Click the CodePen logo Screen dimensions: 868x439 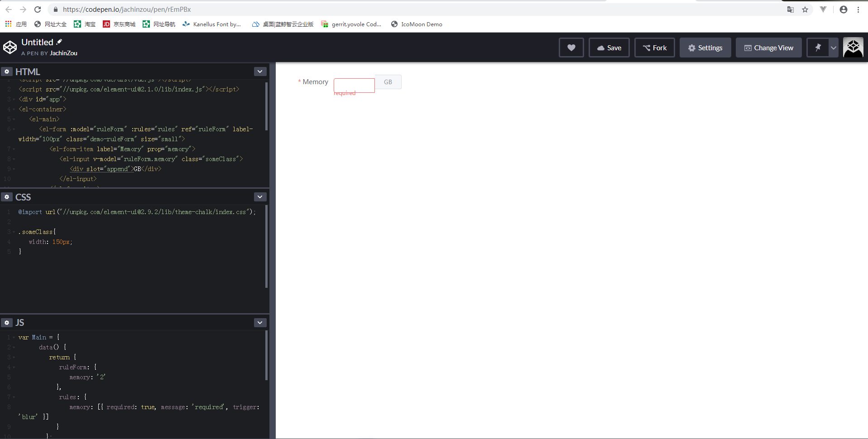pos(10,47)
